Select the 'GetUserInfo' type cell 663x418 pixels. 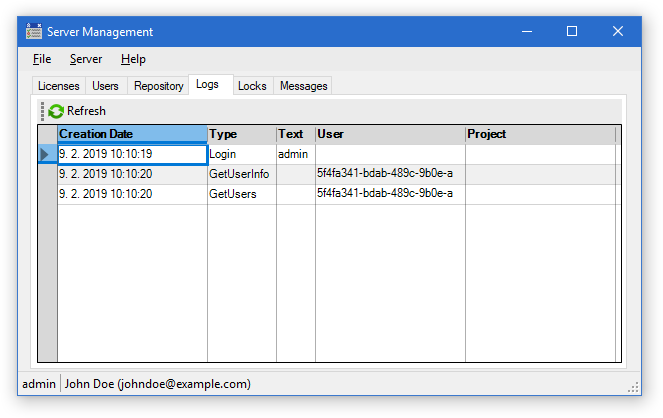pos(242,174)
